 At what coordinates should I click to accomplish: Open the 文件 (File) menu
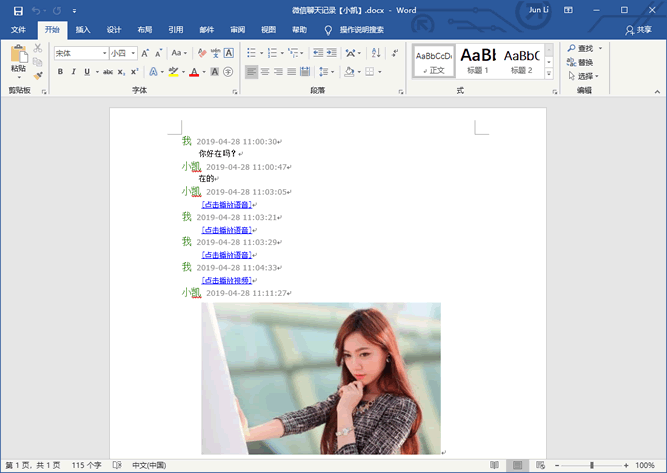(x=19, y=30)
